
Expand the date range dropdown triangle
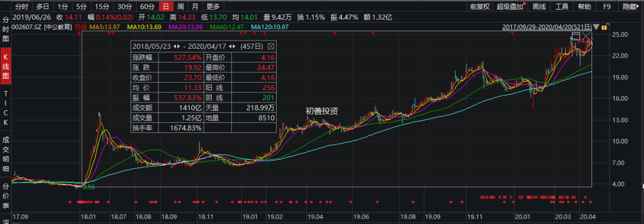[x=596, y=27]
